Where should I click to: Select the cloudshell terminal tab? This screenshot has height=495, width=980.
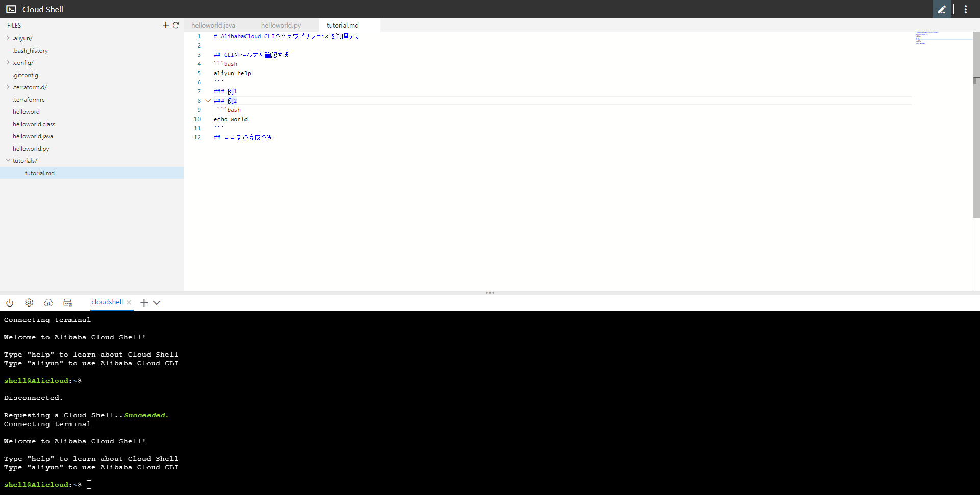(107, 302)
